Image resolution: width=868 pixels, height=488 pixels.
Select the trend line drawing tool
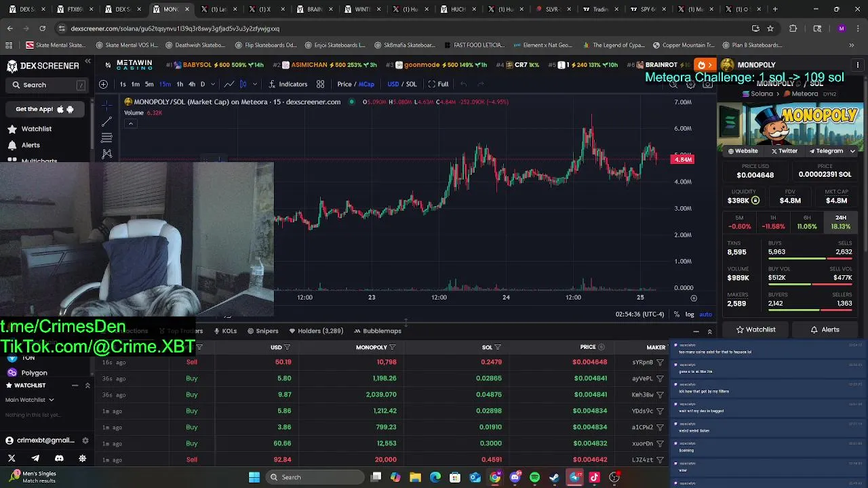pos(106,122)
